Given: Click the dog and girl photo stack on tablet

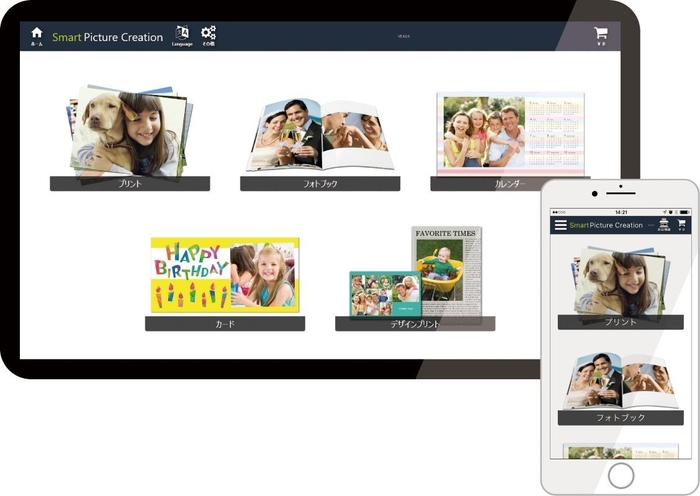Looking at the screenshot, I should coord(128,132).
